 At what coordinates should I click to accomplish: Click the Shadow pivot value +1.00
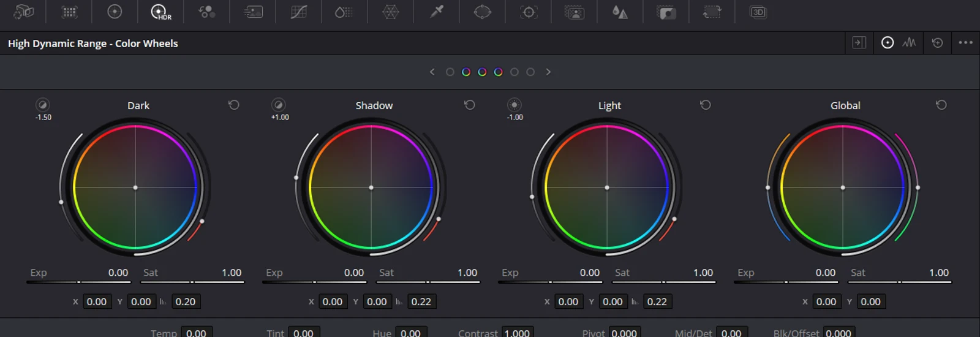(280, 117)
